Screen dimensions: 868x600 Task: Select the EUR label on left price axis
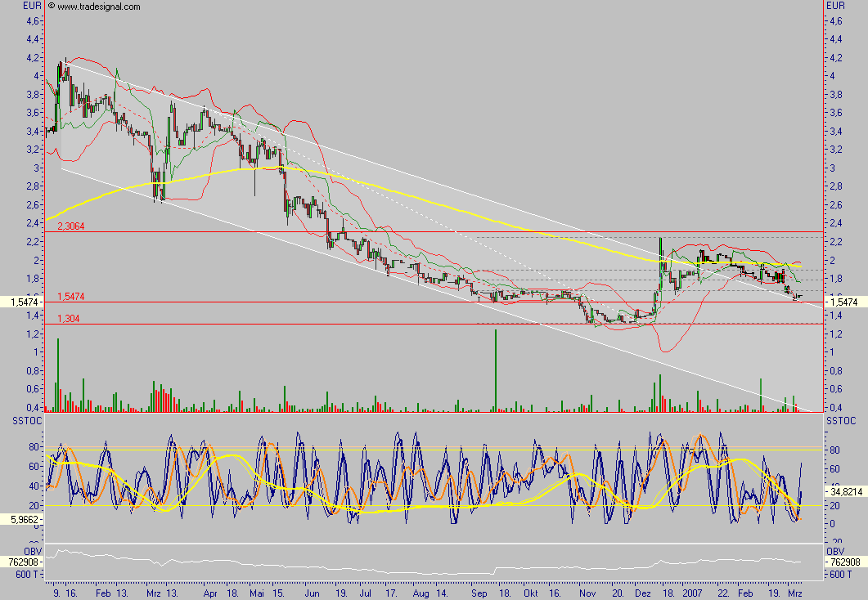(29, 4)
